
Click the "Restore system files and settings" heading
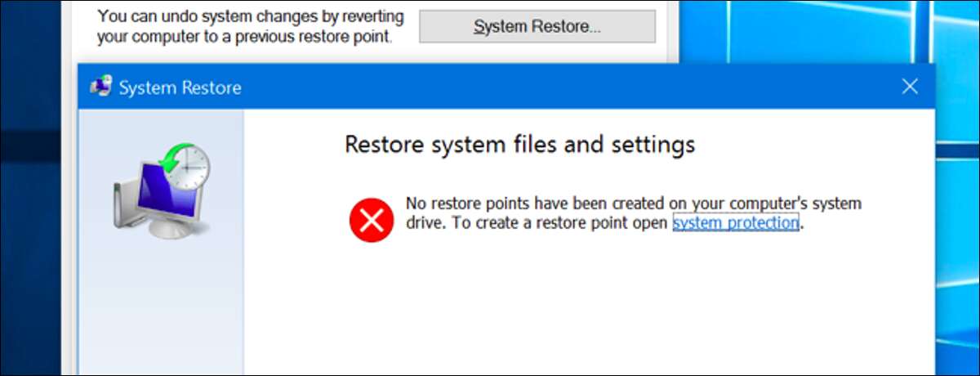coord(519,145)
